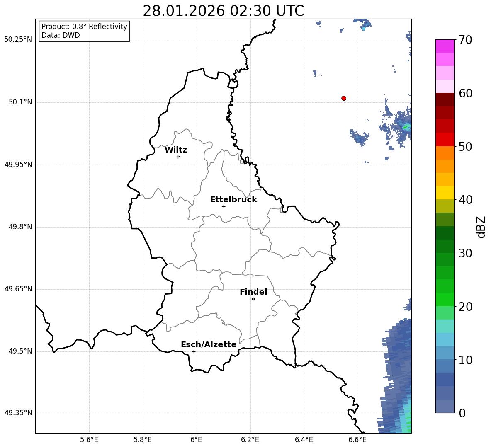Click the 10 colorbar tick label

tap(465, 360)
